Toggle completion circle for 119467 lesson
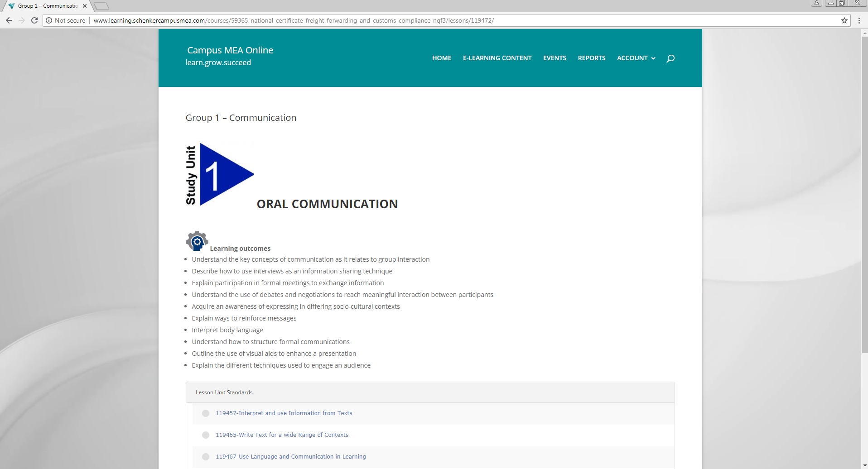Screen dimensions: 868x469 [x=206, y=457]
